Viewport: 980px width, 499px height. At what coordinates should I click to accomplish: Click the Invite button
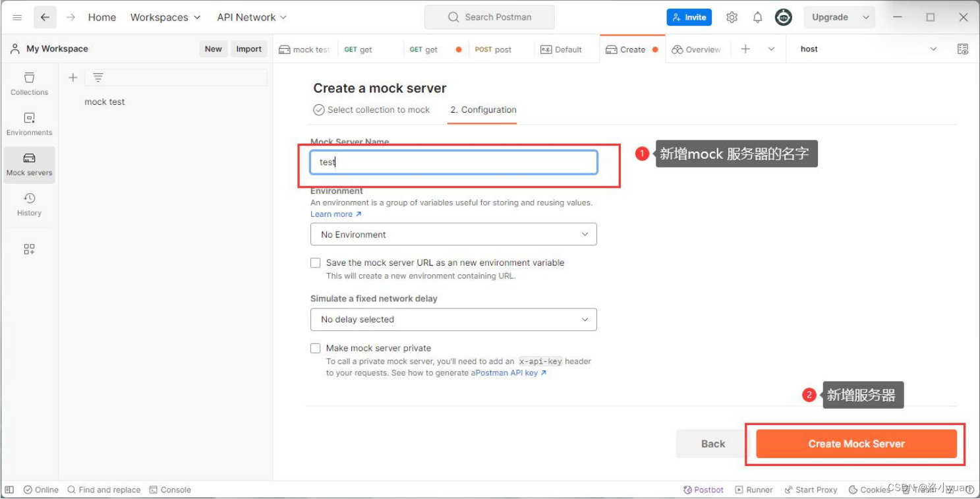pos(689,17)
